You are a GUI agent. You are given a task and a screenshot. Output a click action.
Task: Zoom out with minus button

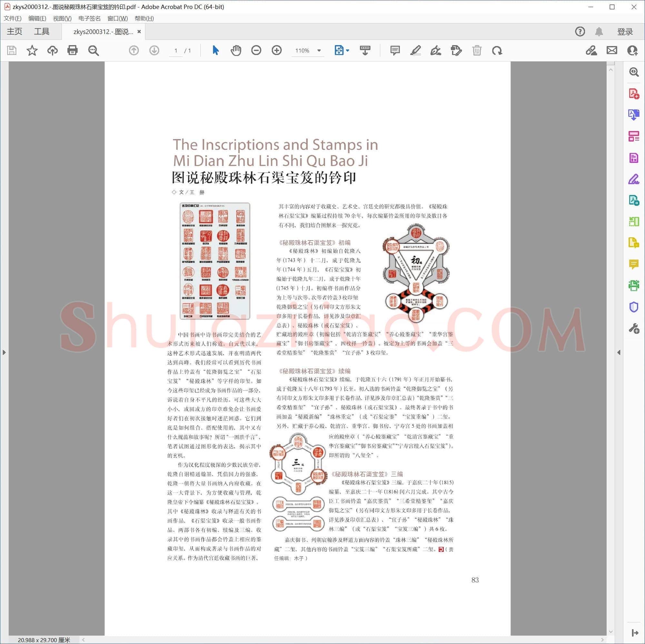[256, 51]
